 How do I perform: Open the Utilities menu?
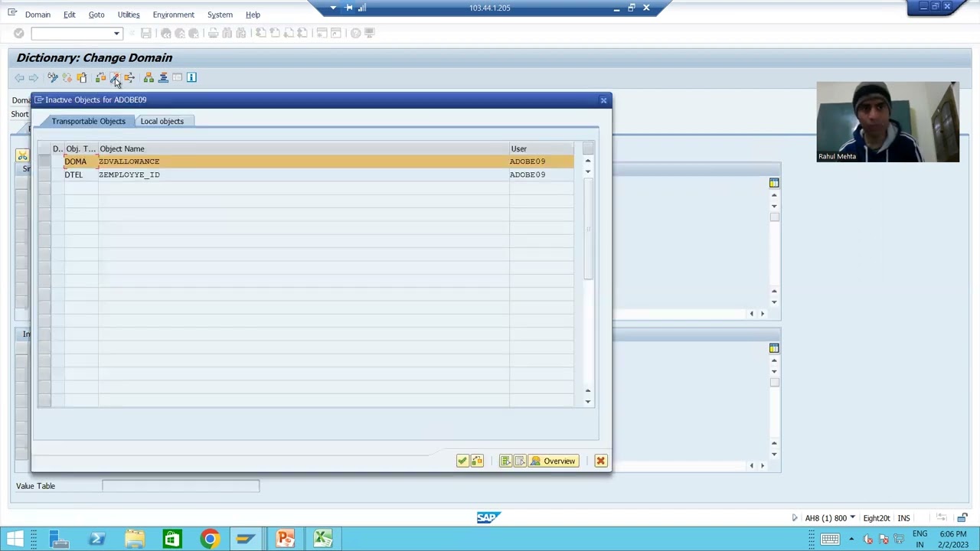[x=129, y=15]
